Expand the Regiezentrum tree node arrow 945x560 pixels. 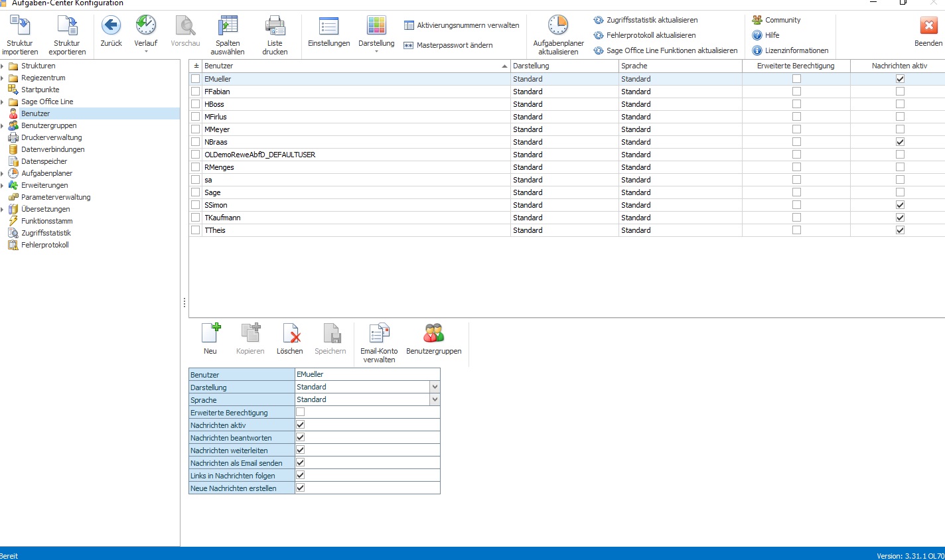(3, 78)
